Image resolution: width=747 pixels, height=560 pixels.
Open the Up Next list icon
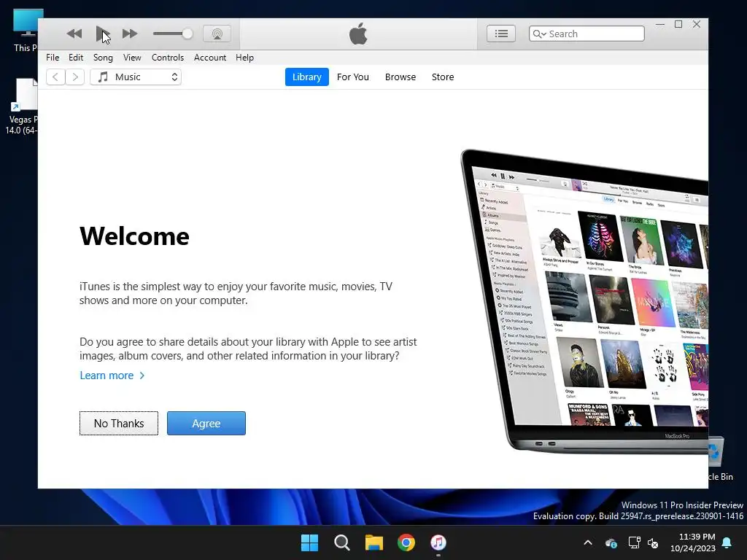tap(500, 34)
